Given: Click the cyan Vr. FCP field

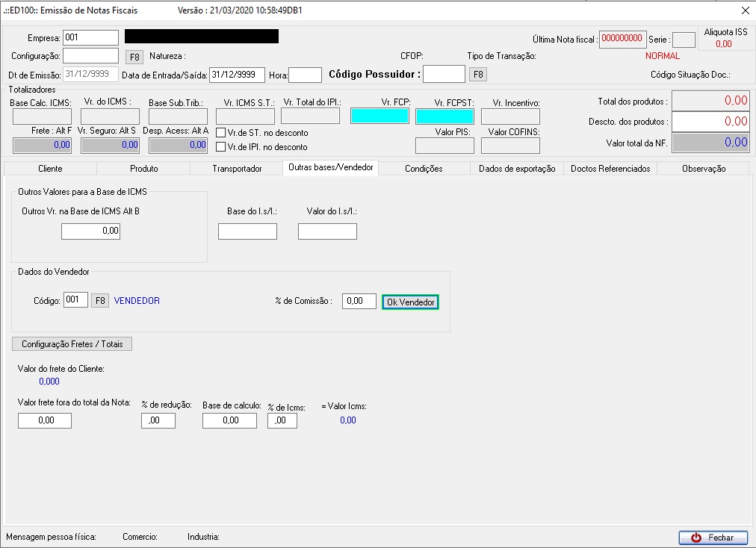Looking at the screenshot, I should (379, 116).
